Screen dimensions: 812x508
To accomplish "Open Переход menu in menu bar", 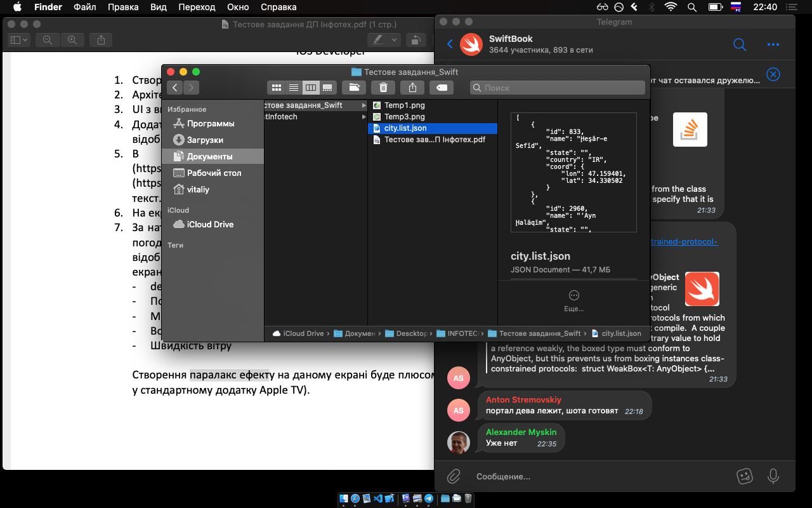I will tap(197, 7).
